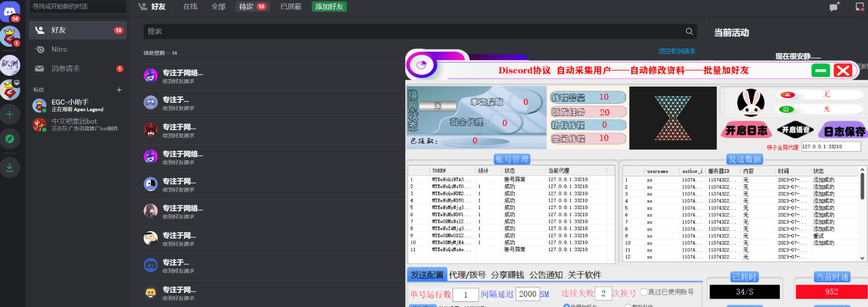Open the 代理/拨号 tab

[467, 275]
